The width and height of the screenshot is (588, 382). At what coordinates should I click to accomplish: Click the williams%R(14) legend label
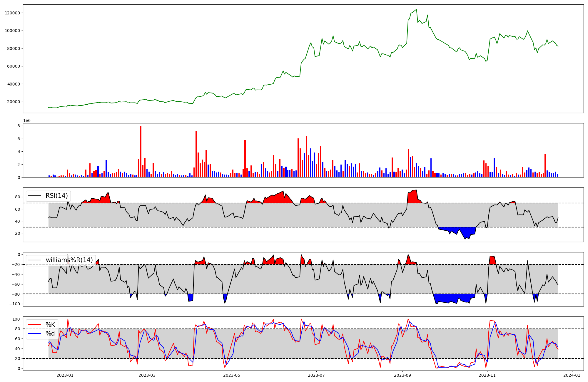click(69, 260)
